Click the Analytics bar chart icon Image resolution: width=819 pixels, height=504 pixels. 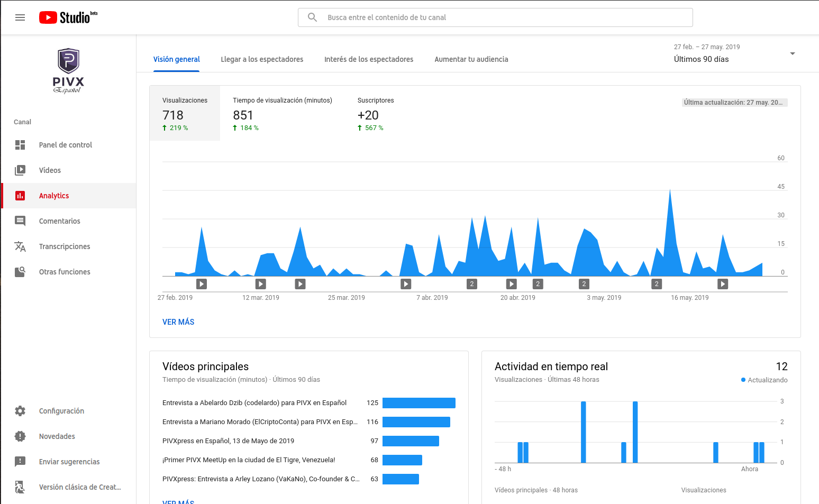point(20,196)
